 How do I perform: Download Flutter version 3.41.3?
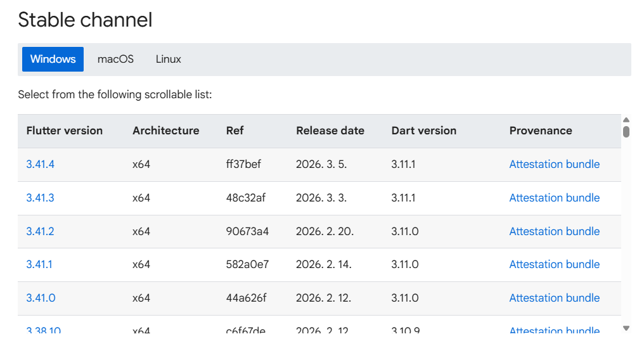pyautogui.click(x=40, y=198)
